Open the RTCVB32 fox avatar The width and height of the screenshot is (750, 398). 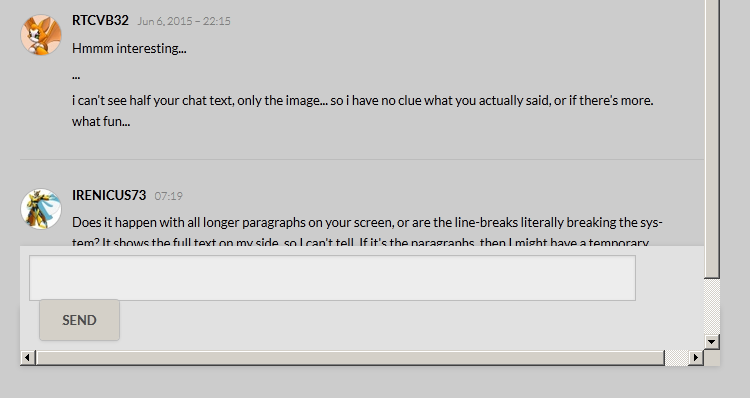pyautogui.click(x=41, y=34)
